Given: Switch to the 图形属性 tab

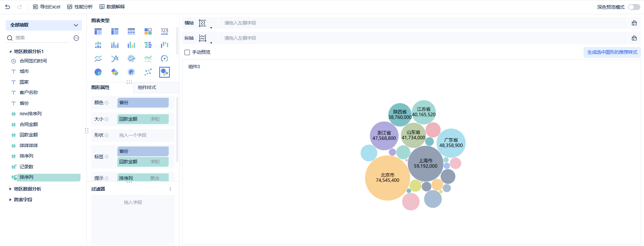Looking at the screenshot, I should pos(101,87).
